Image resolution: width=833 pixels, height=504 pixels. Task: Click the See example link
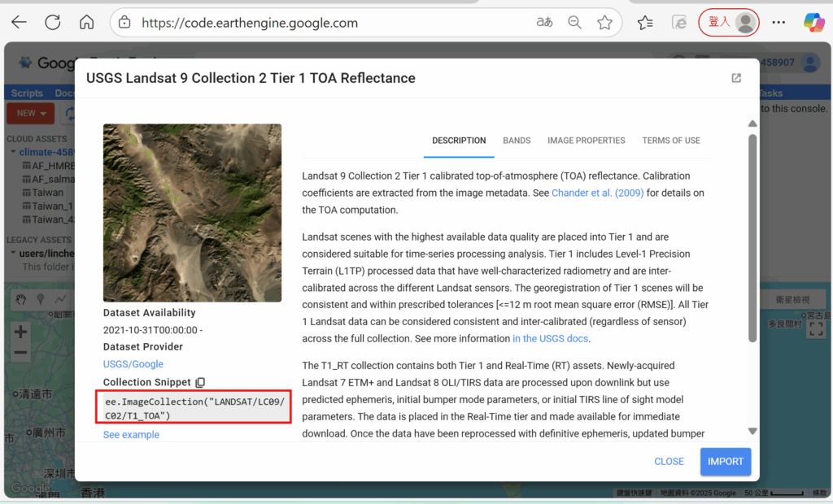coord(131,435)
